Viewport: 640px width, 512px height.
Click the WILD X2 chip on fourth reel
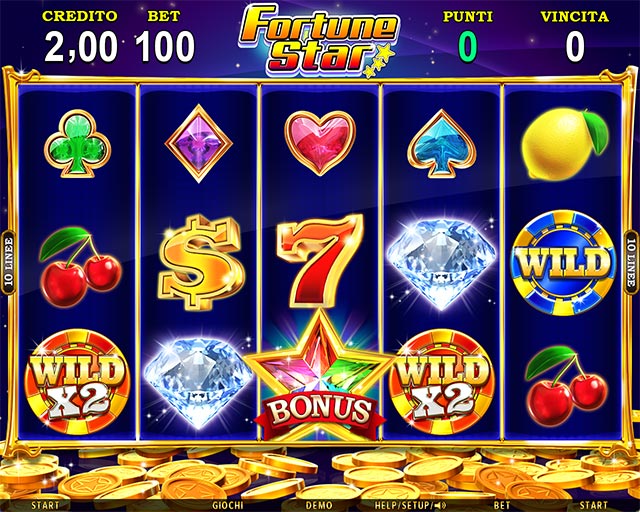coord(442,382)
